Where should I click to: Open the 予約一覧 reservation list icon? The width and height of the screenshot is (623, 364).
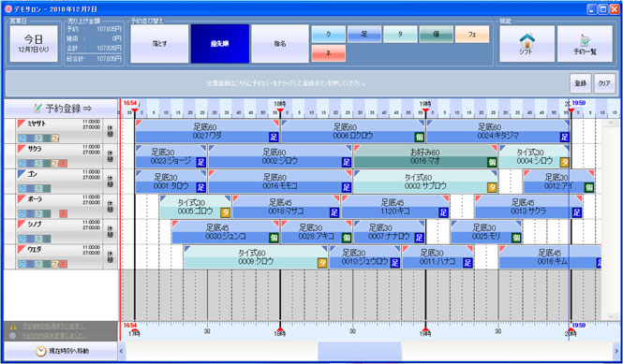585,44
